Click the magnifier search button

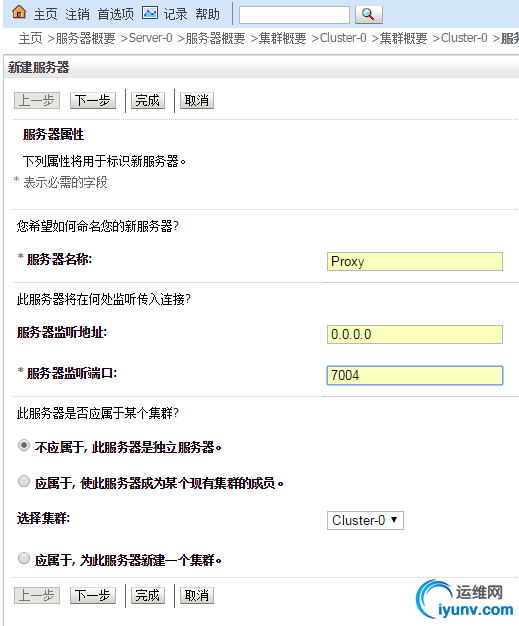(368, 14)
